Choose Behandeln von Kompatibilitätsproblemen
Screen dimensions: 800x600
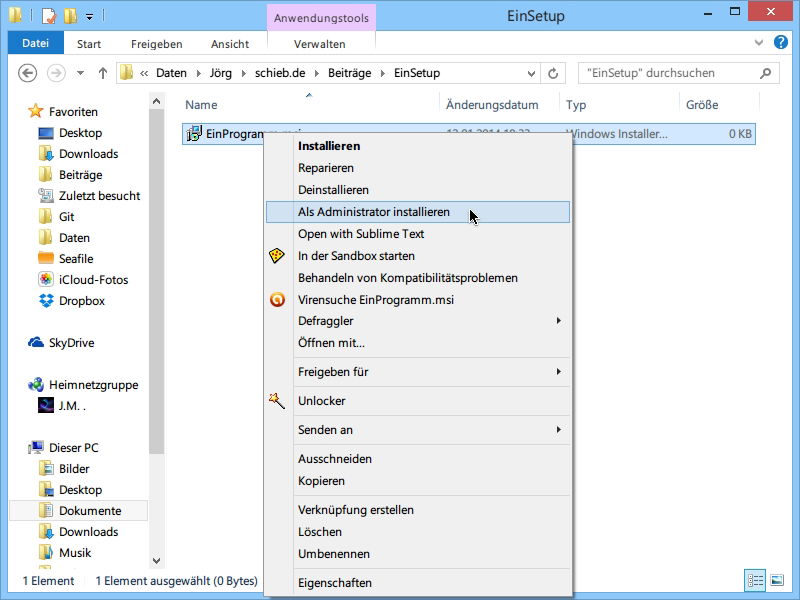point(418,278)
